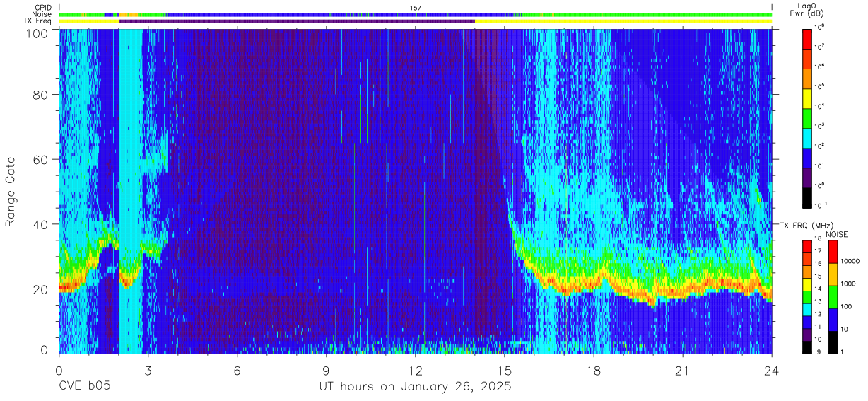This screenshot has height=401, width=868.
Task: Click the 3 hour label on the time axis
Action: click(148, 371)
